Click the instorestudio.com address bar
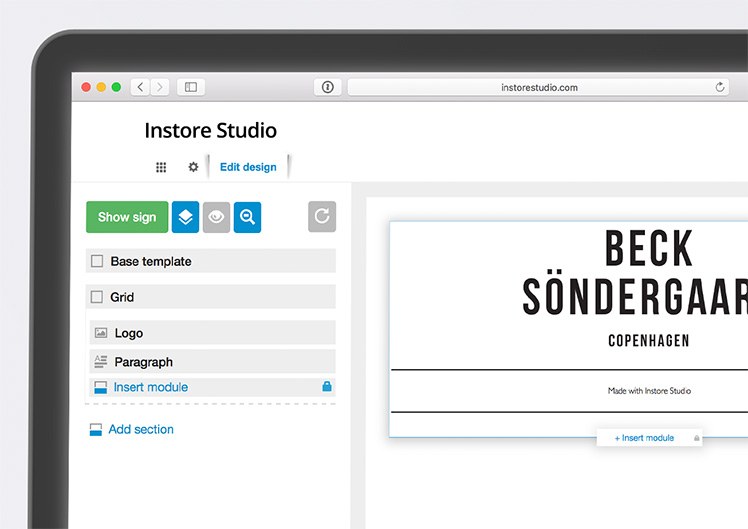 (538, 87)
